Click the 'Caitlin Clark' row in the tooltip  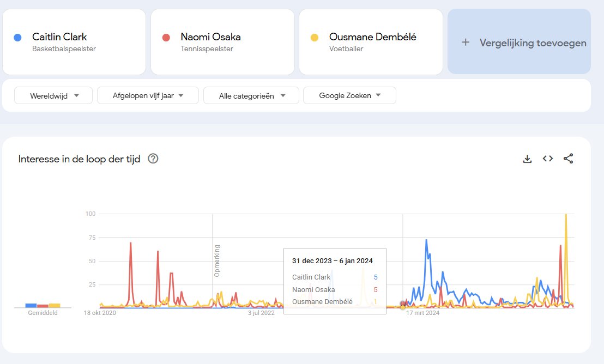(335, 277)
